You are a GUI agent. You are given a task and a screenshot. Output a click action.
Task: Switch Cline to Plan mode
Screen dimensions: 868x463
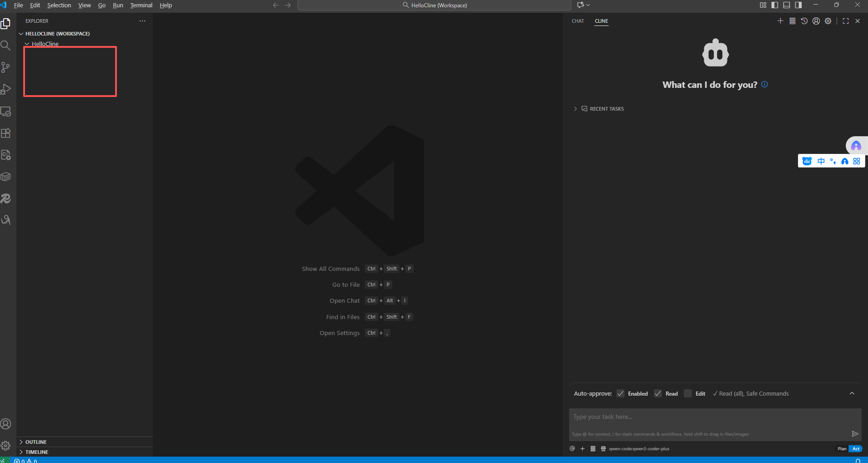click(842, 448)
